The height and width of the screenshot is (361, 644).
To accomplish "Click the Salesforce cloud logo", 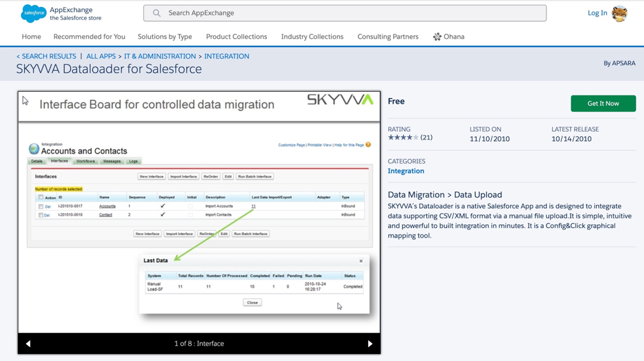I will (x=33, y=13).
